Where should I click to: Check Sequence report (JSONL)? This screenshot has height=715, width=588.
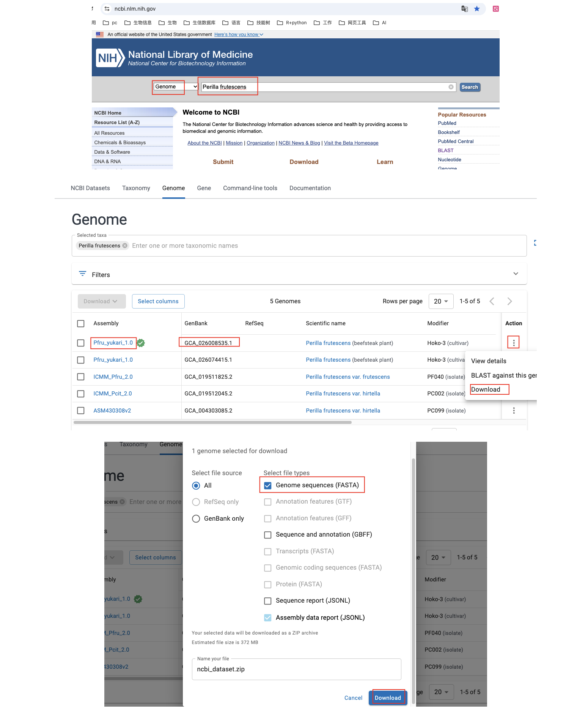tap(268, 601)
